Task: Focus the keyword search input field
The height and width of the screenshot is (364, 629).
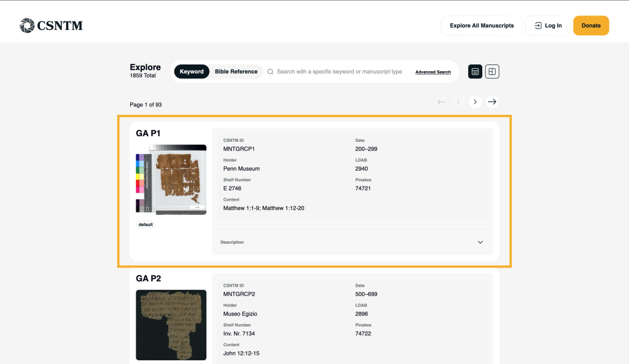Action: (341, 72)
